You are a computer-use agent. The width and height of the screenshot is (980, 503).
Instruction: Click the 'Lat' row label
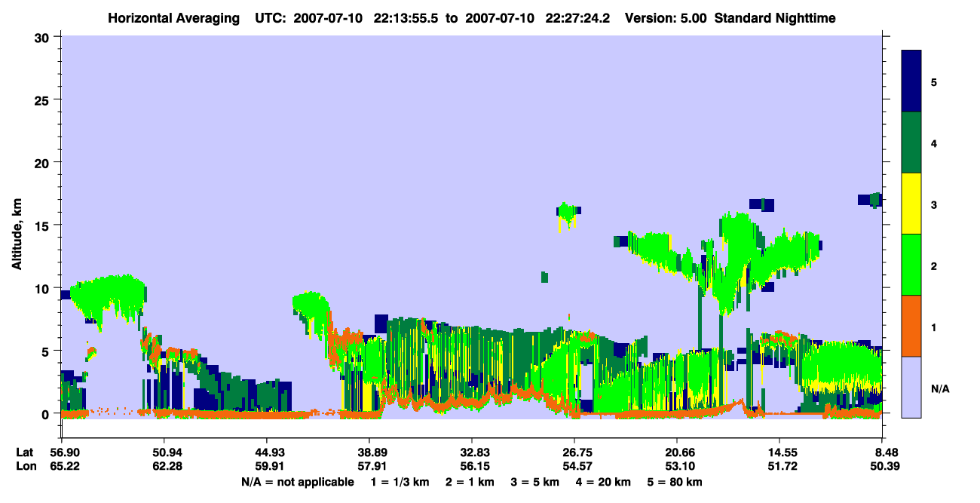(24, 452)
